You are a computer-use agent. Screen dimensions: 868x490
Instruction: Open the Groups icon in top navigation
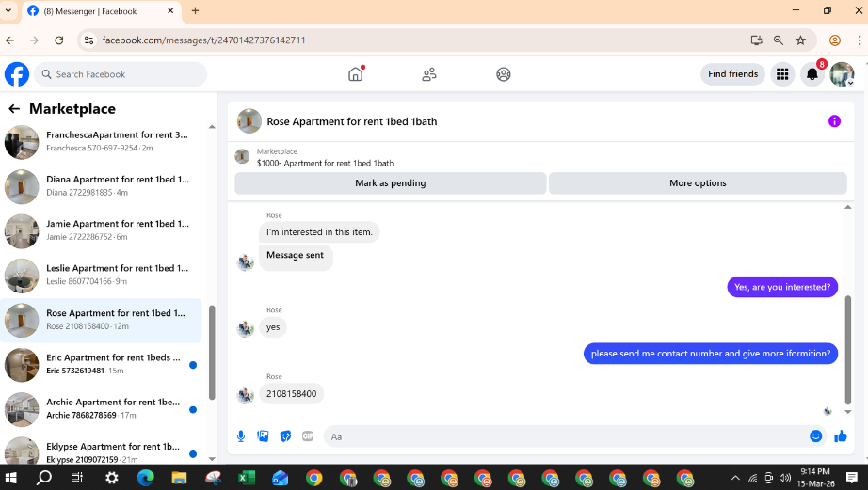click(504, 74)
